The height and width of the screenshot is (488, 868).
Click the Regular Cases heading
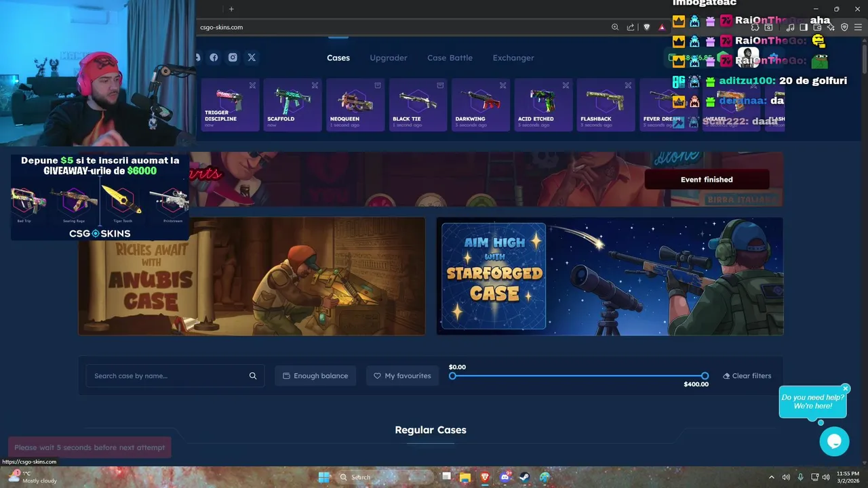(431, 430)
